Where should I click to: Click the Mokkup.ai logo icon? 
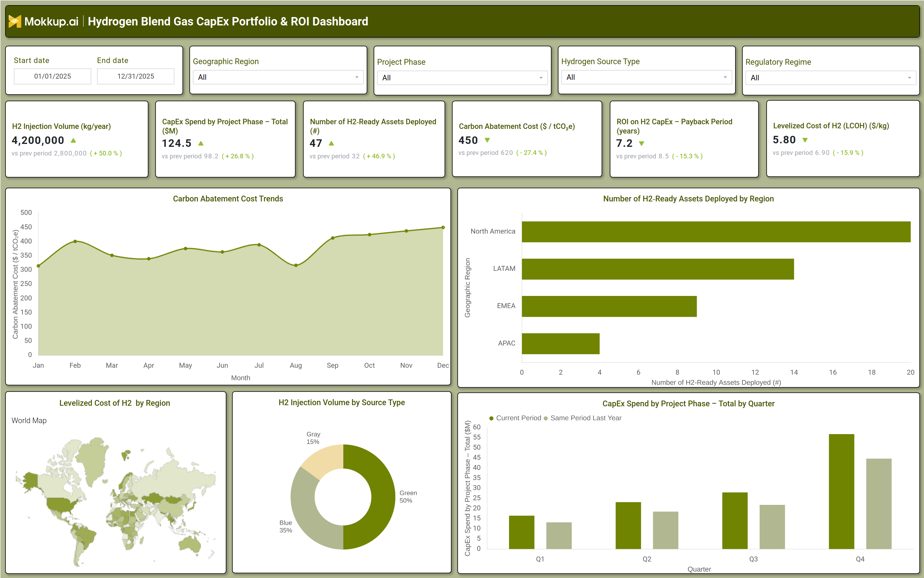click(15, 21)
